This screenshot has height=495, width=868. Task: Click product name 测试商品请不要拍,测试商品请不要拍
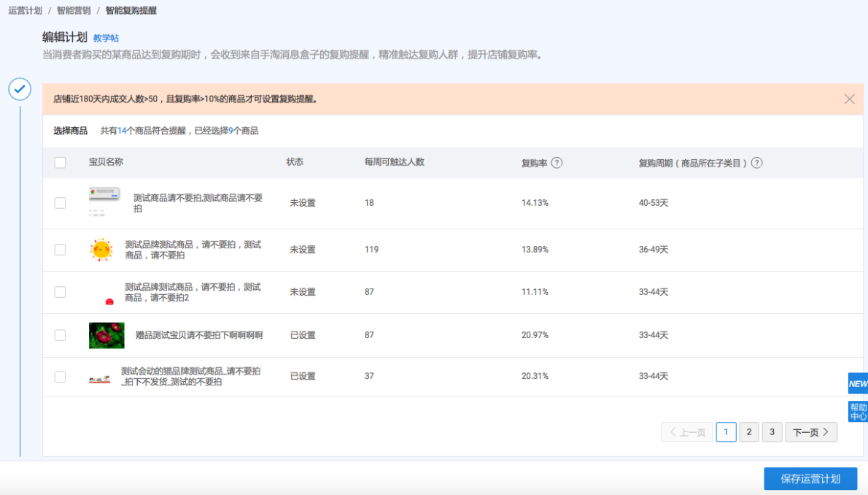point(198,203)
